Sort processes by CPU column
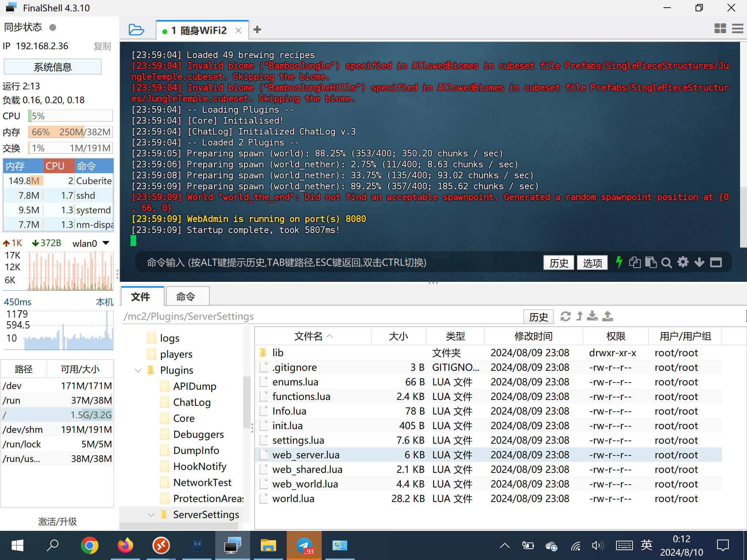Screen dimensions: 747x560 (x=59, y=166)
